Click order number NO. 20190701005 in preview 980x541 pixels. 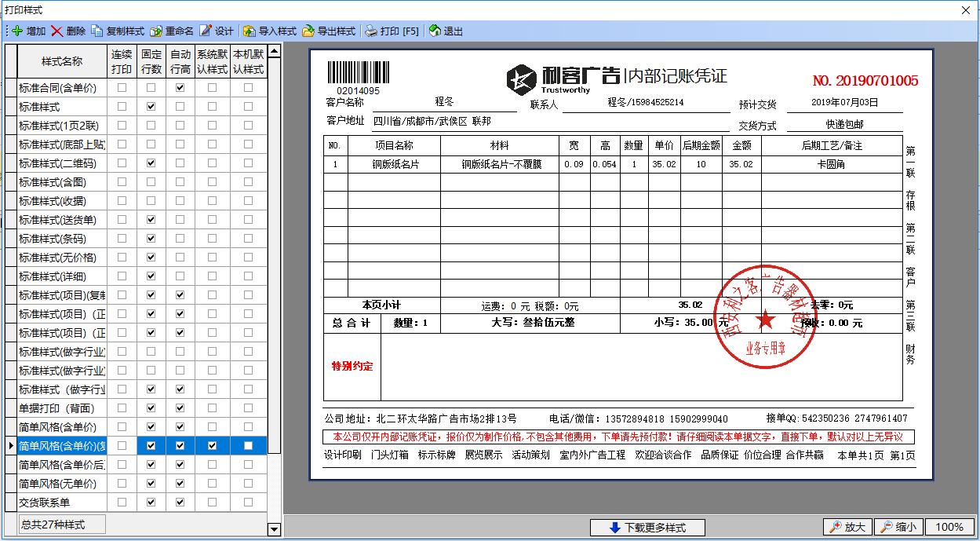pos(865,81)
